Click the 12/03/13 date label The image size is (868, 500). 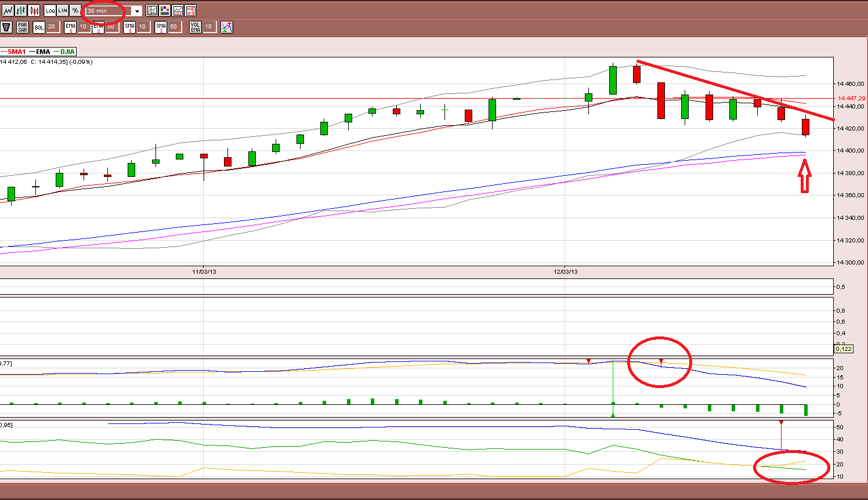tap(566, 271)
